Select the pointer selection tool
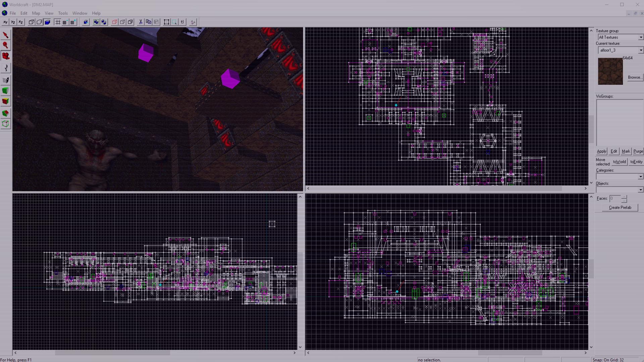The width and height of the screenshot is (644, 362). (6, 35)
